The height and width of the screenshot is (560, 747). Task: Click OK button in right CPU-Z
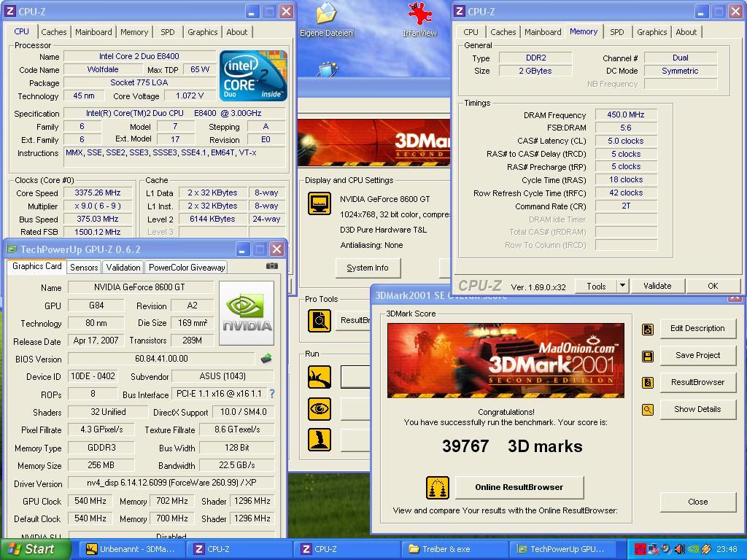coord(713,286)
